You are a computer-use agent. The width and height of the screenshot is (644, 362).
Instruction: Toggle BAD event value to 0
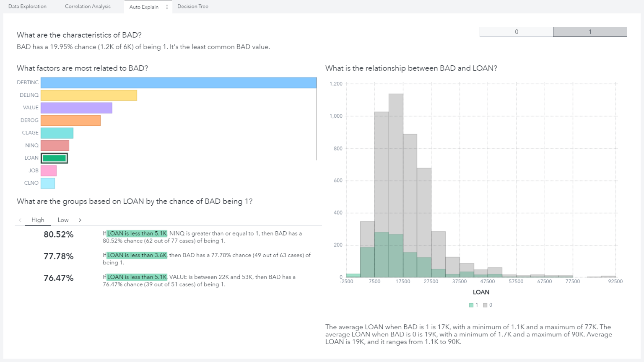tap(516, 32)
